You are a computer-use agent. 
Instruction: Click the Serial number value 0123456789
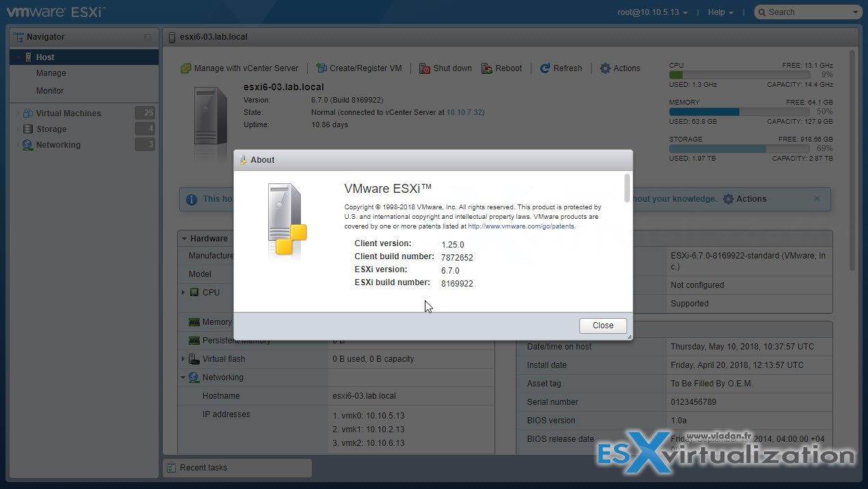(x=693, y=402)
